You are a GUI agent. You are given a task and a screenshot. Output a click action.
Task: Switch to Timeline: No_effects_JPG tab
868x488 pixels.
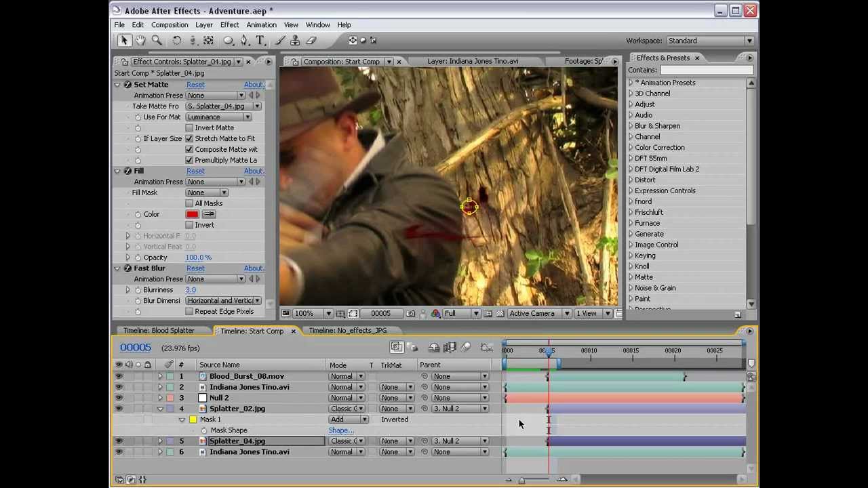(x=347, y=331)
